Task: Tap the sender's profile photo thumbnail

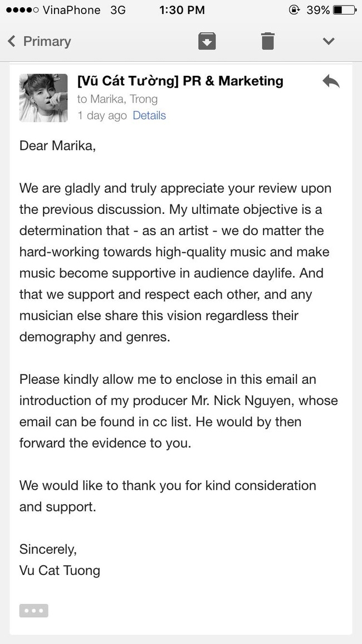Action: coord(43,97)
